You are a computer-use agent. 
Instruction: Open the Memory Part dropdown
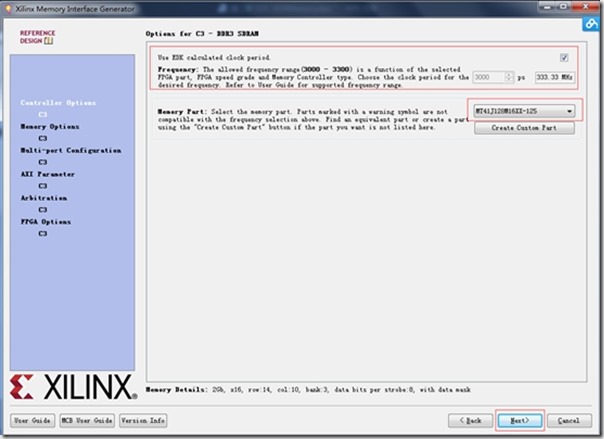[524, 111]
